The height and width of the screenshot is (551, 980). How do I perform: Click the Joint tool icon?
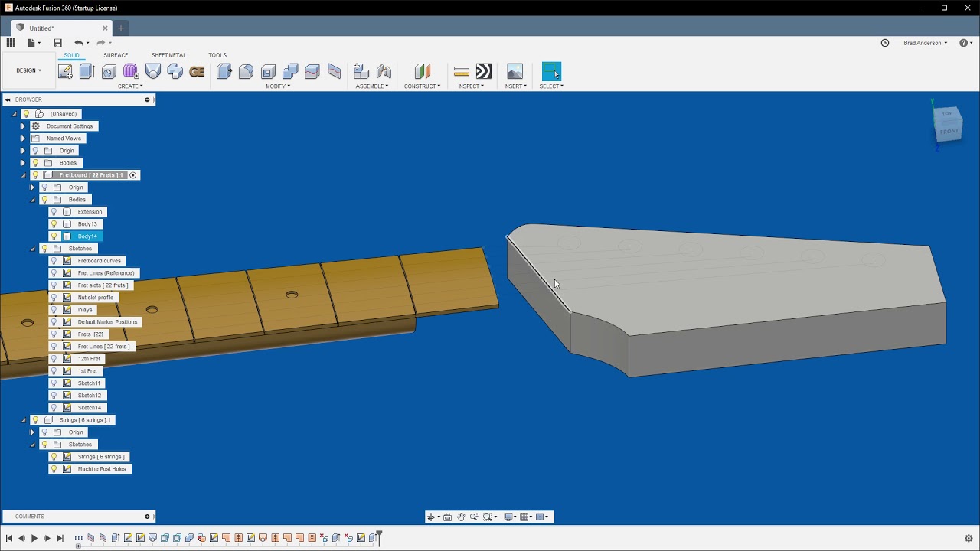[x=384, y=71]
